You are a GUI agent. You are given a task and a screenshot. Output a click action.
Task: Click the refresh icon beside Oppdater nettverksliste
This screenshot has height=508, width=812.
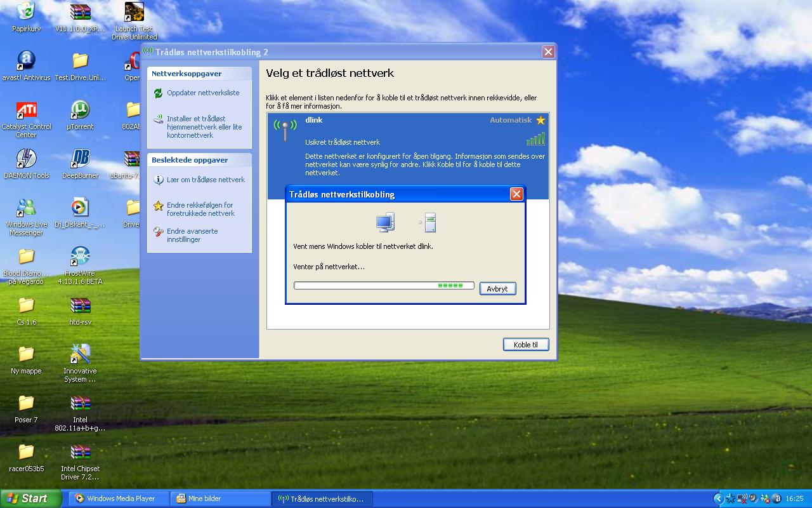coord(158,93)
